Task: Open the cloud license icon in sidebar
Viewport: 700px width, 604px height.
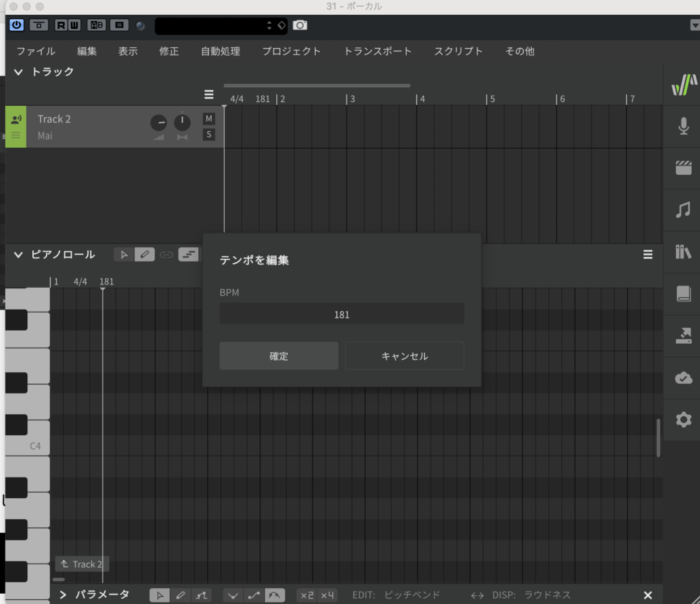Action: click(682, 378)
